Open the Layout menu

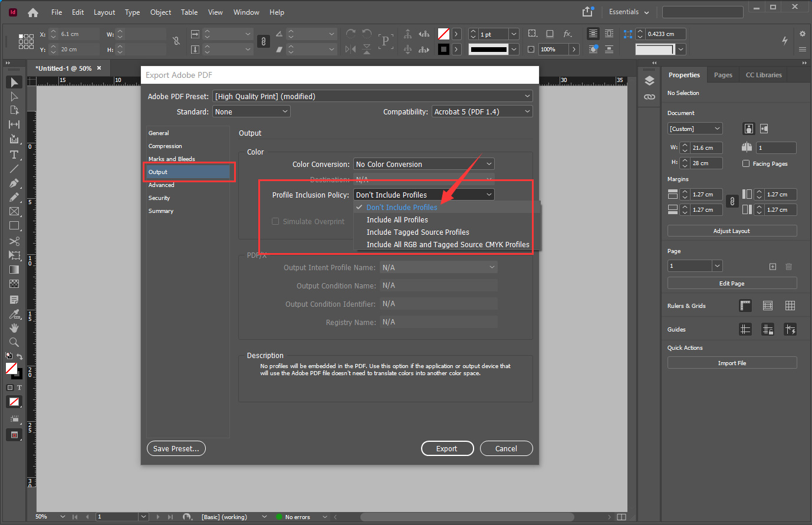click(104, 12)
